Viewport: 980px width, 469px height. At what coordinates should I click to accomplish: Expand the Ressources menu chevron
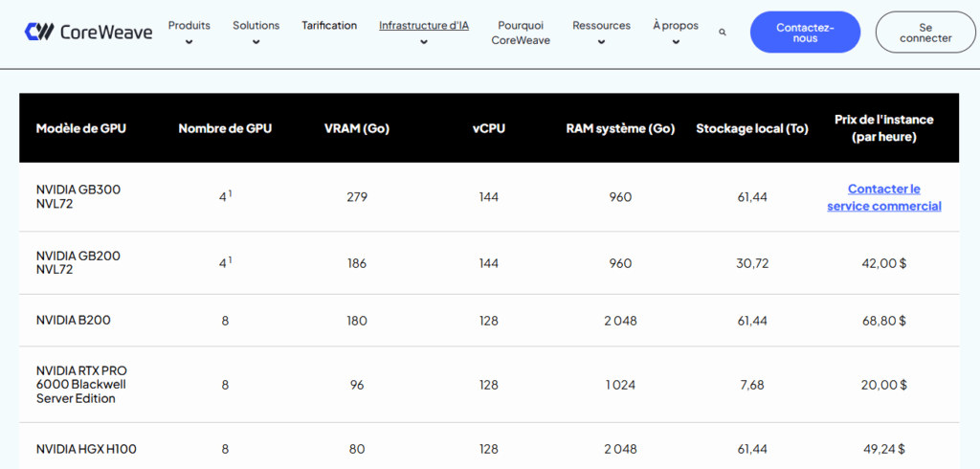pyautogui.click(x=601, y=41)
